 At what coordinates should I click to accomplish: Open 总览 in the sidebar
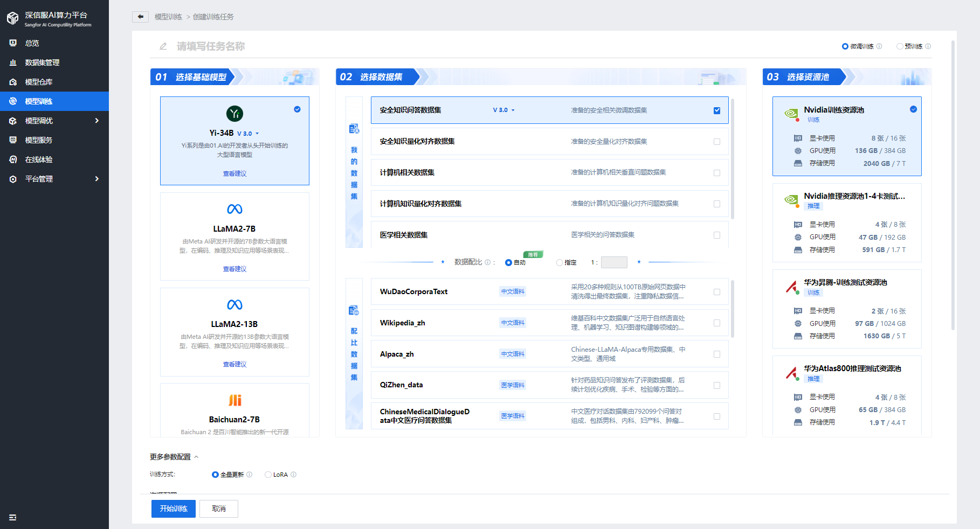54,43
